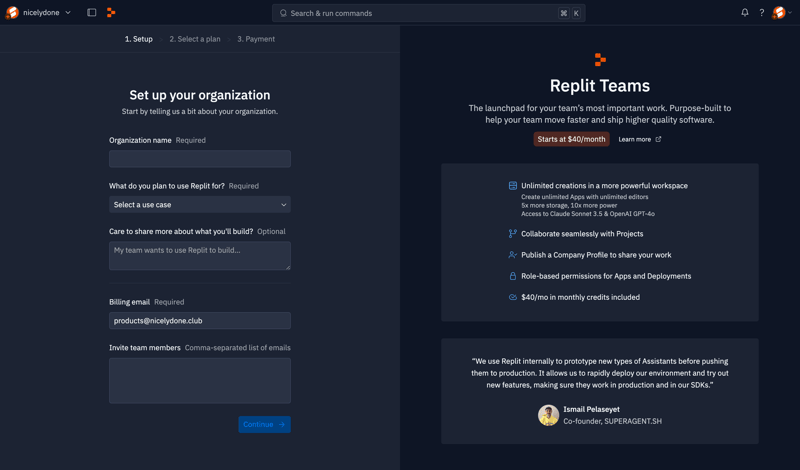Click the large Replit Teams logo icon
Image resolution: width=800 pixels, height=470 pixels.
[600, 60]
